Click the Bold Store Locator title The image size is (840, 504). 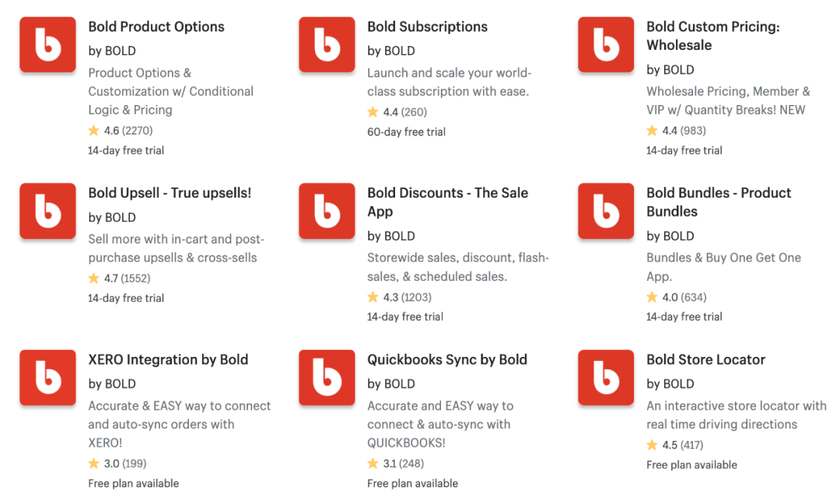tap(706, 359)
